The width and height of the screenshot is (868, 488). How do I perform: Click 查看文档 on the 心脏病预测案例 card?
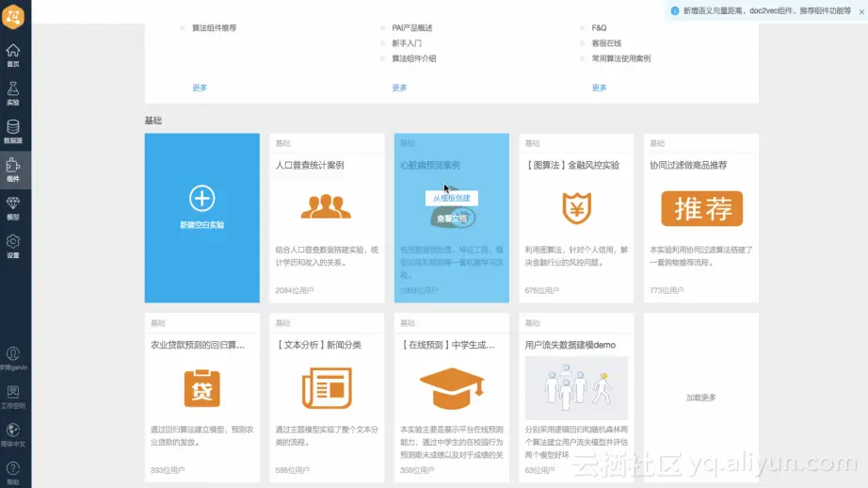(452, 219)
